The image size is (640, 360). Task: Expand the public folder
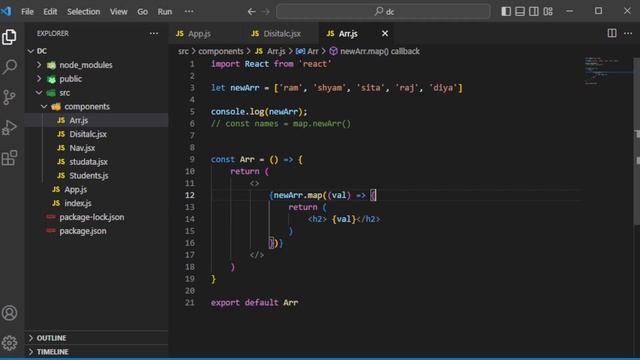[x=39, y=78]
